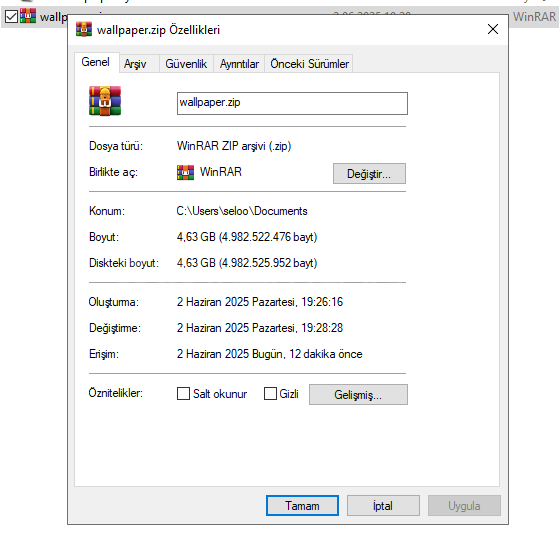Tick the Salt okunur checkbox
Viewport: 559px width, 560px height.
[x=183, y=394]
